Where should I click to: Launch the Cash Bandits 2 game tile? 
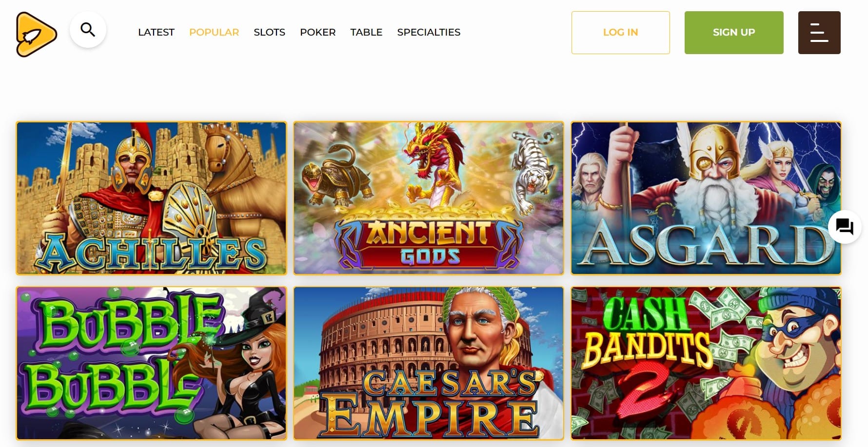pyautogui.click(x=706, y=363)
